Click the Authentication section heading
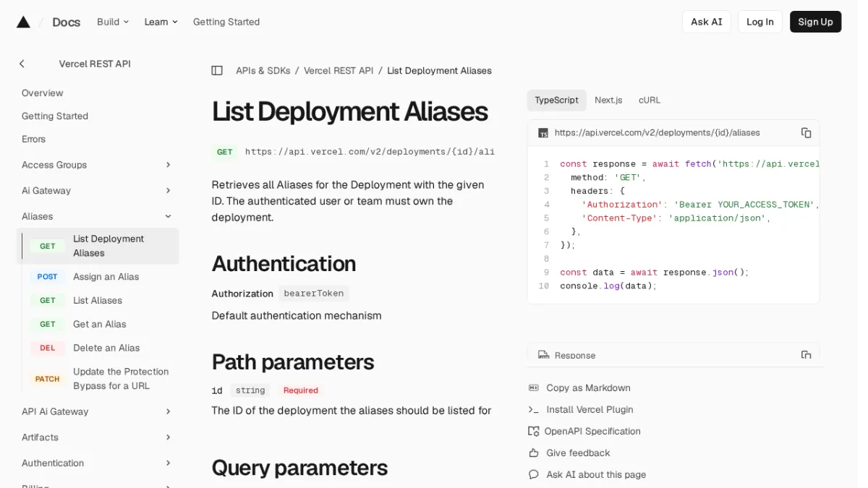 284,264
